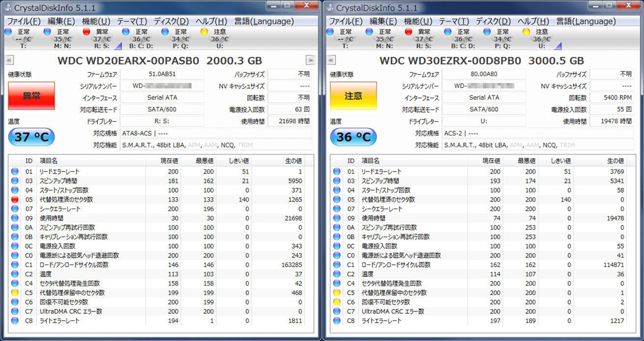
Task: Click yellow dot for C5 in right window
Action: tap(337, 293)
